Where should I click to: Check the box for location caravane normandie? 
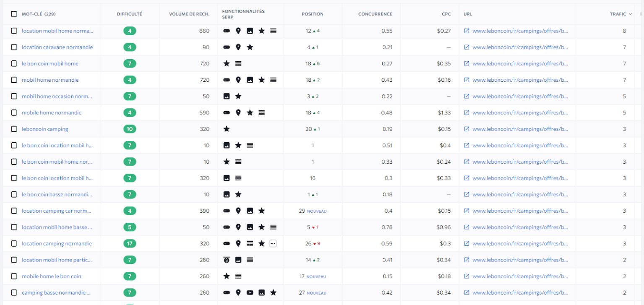pos(14,47)
